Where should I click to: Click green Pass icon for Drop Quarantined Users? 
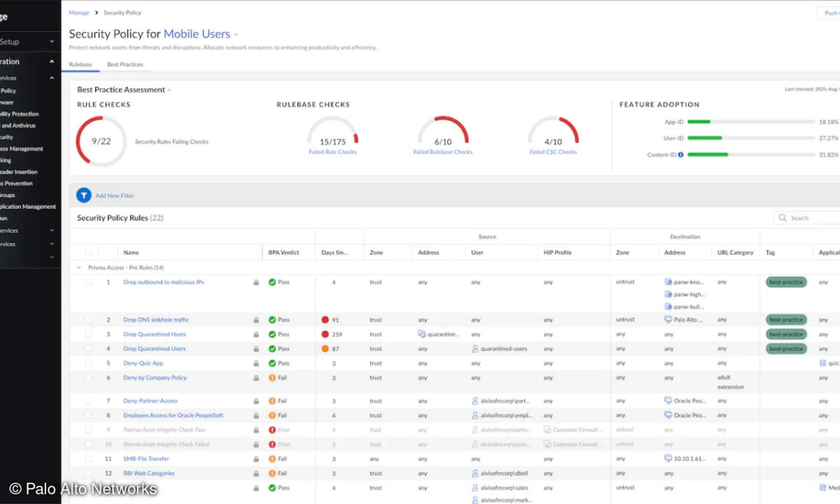(x=272, y=349)
